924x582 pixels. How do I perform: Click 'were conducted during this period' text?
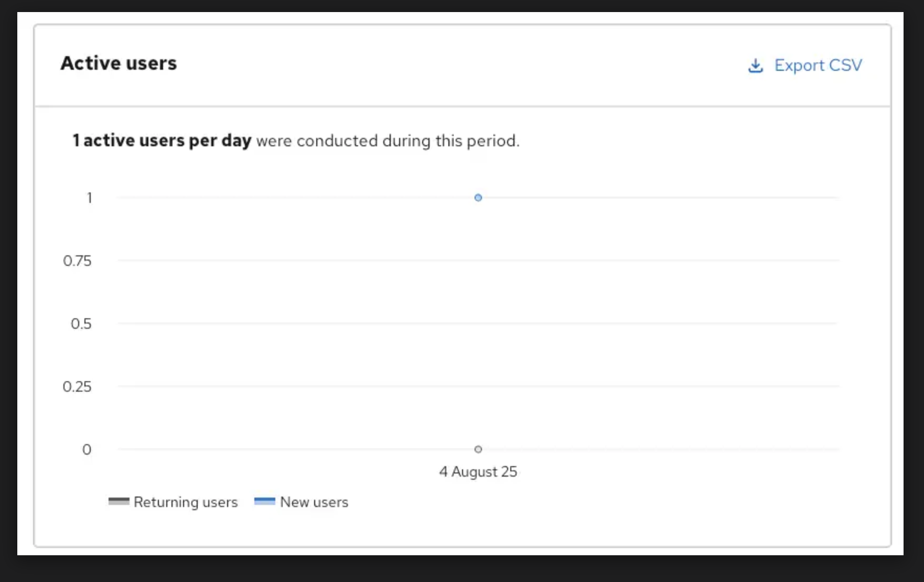pyautogui.click(x=388, y=141)
